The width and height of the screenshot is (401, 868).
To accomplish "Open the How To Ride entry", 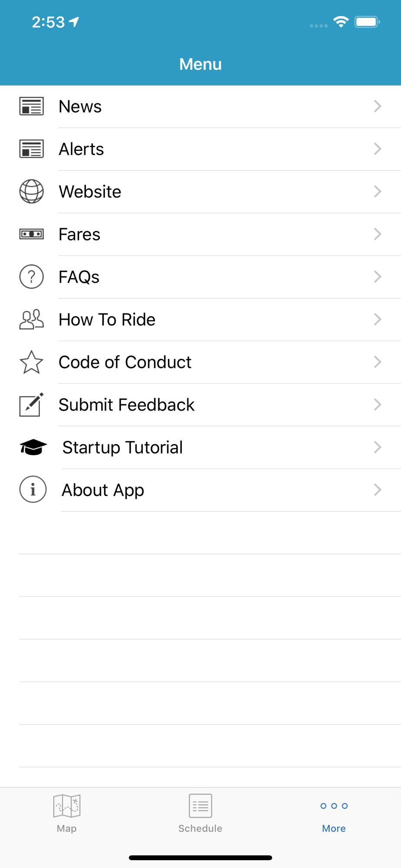I will click(107, 320).
